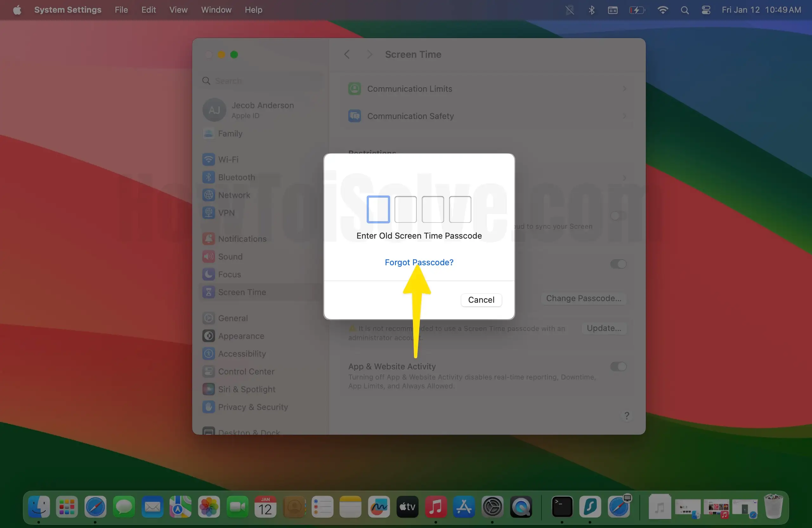Click the Forgot Passcode? link

[419, 262]
